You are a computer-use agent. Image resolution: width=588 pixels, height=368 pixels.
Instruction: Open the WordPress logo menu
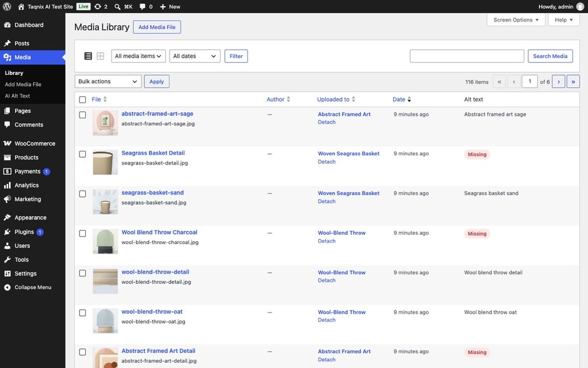(x=7, y=6)
